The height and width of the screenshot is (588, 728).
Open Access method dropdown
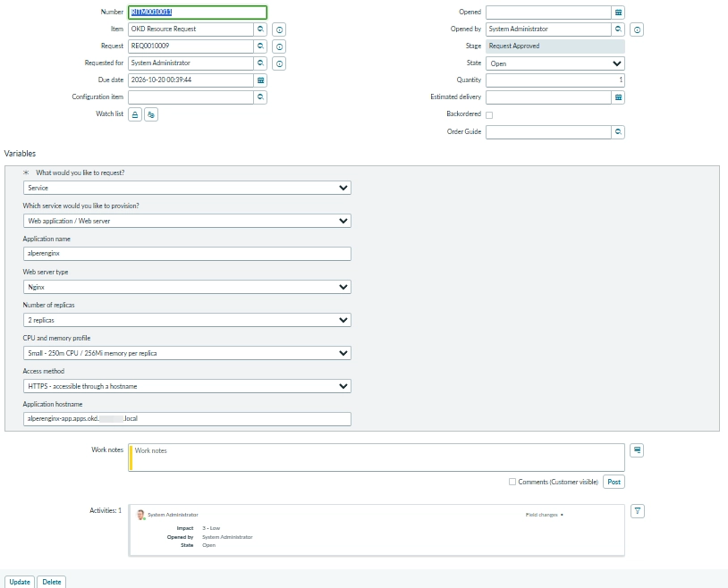[x=187, y=386]
